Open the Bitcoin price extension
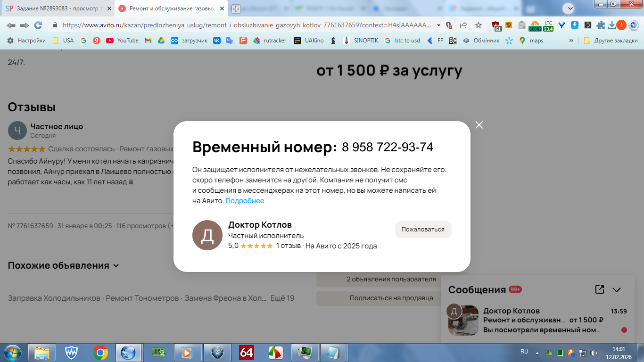 pyautogui.click(x=535, y=26)
